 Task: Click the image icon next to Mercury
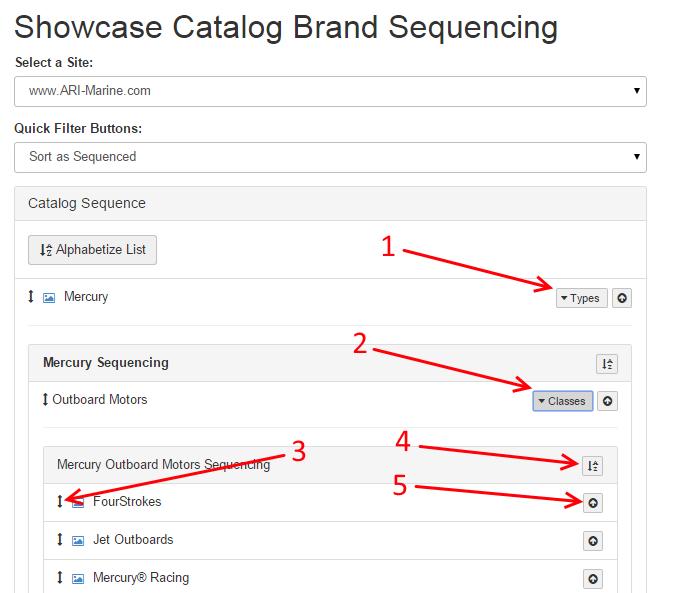click(49, 298)
